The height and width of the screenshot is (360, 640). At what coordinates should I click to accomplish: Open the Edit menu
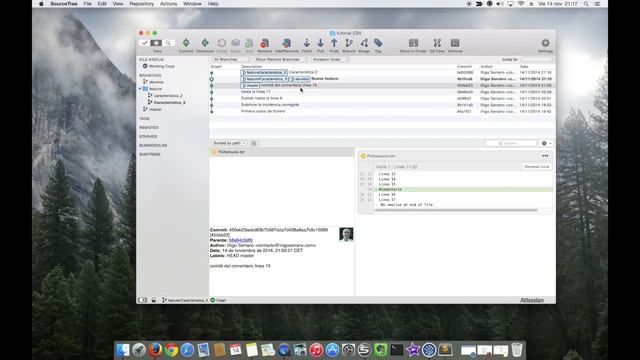tap(102, 4)
